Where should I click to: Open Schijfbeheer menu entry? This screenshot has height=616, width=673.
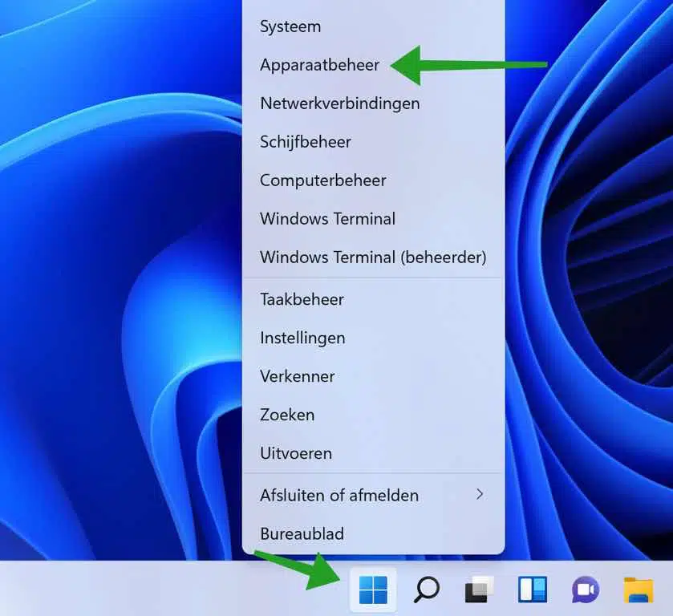[x=374, y=142]
